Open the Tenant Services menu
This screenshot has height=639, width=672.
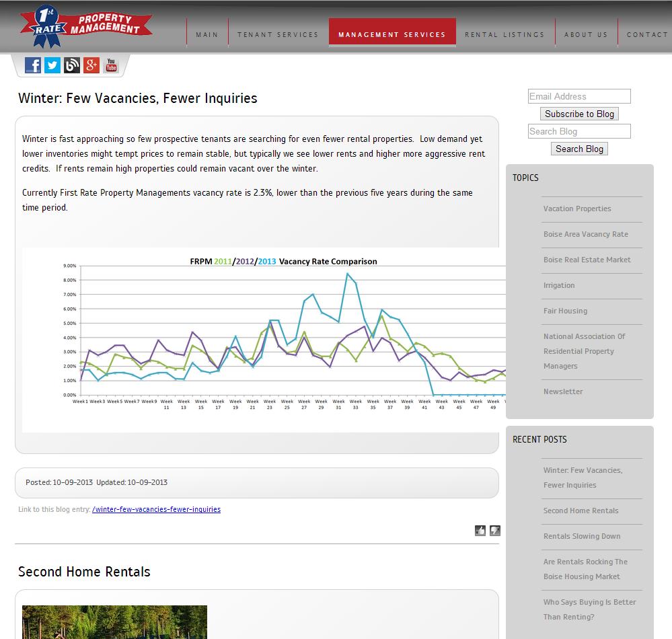pyautogui.click(x=278, y=34)
